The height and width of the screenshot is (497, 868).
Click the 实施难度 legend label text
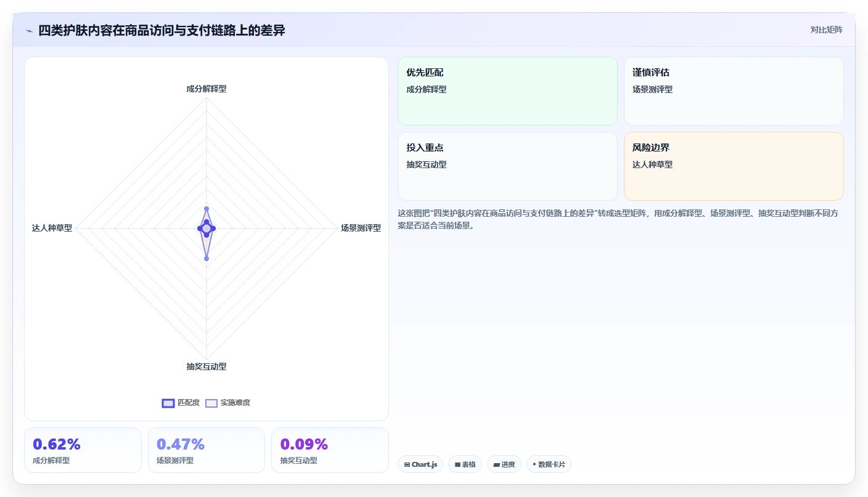(235, 403)
